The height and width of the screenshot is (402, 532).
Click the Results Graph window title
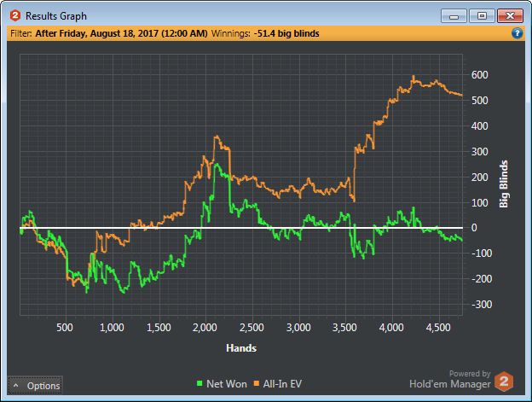56,16
